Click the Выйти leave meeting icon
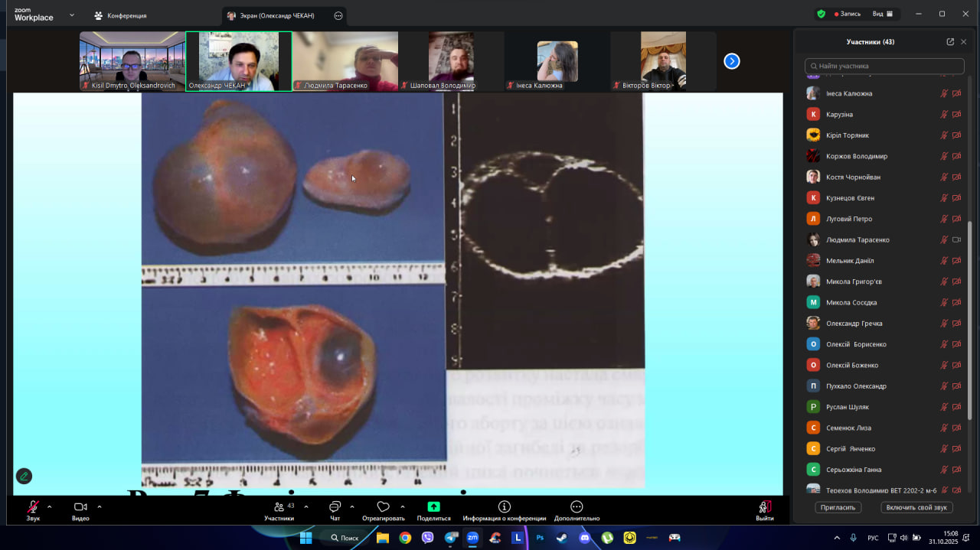The image size is (980, 550). click(764, 507)
